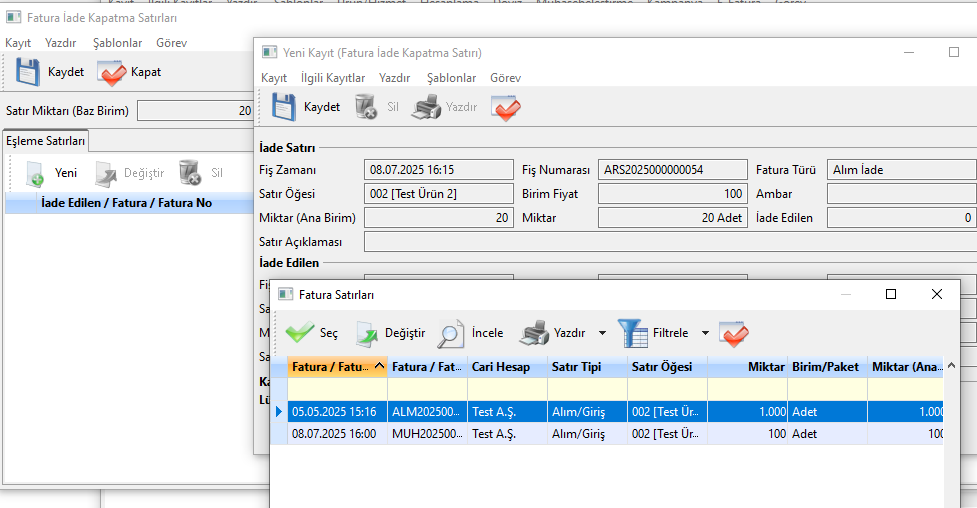
Task: Open the Yazdır dropdown arrow in Fatura Satırları
Action: click(x=602, y=333)
